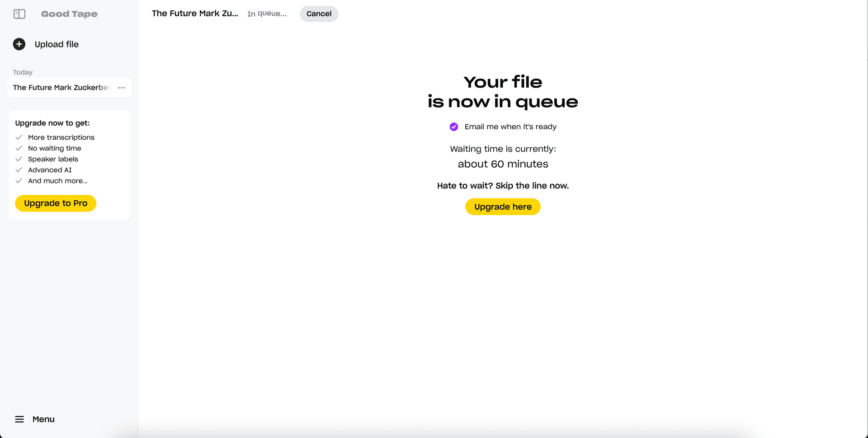Click the Upgrade to Pro button

(x=56, y=203)
